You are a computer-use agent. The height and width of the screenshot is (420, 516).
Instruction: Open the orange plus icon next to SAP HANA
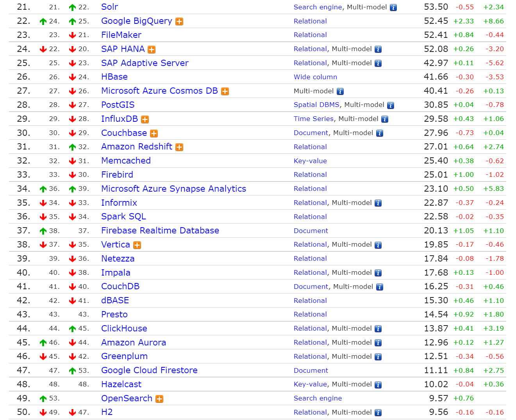coord(152,50)
